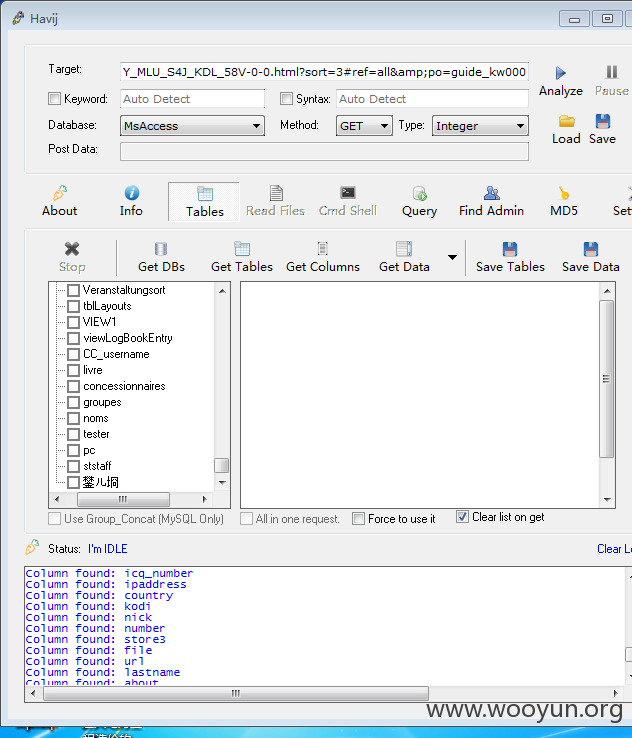632x738 pixels.
Task: Click the Get Tables icon
Action: (242, 249)
